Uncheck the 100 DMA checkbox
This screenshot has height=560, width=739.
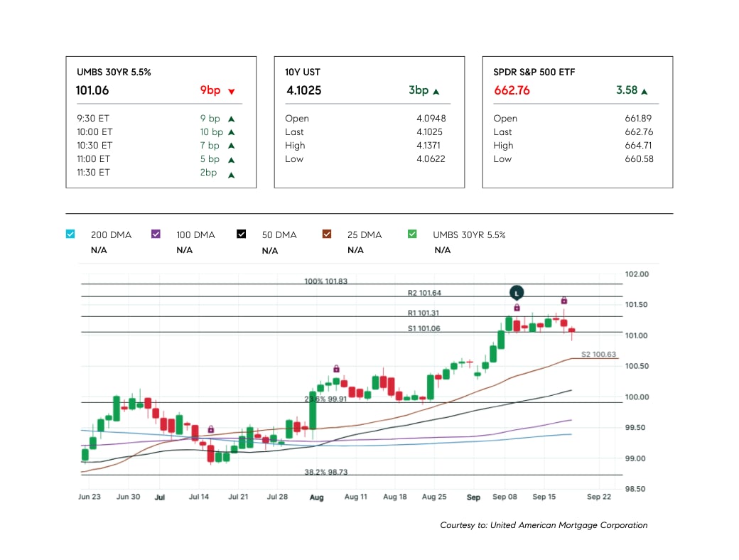pyautogui.click(x=156, y=234)
